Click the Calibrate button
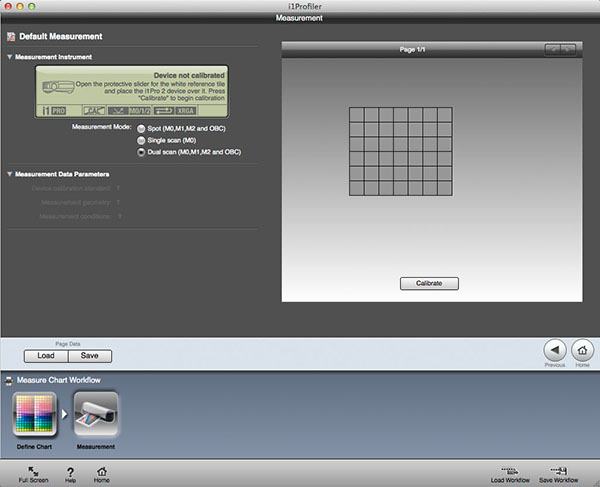The image size is (600, 487). point(429,283)
